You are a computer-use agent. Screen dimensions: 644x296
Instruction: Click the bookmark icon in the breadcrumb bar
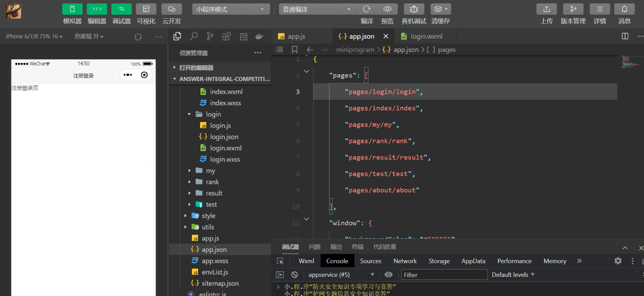pos(295,49)
